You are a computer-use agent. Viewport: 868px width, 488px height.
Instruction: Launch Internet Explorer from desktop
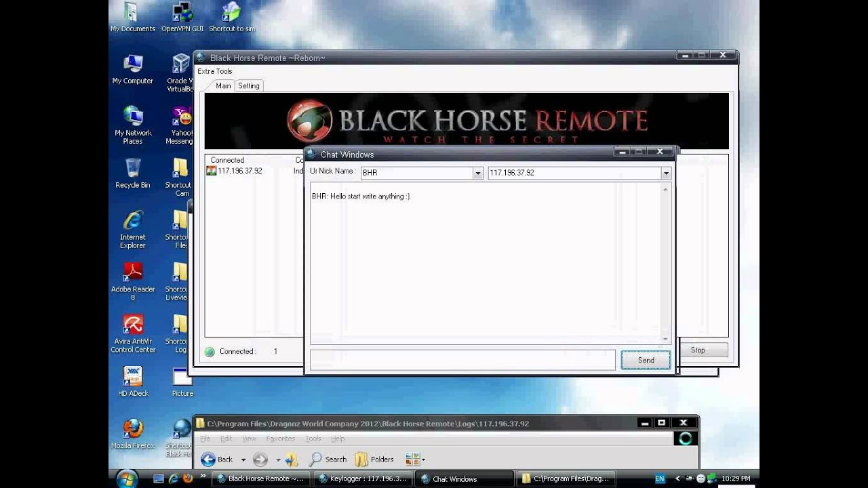pos(133,229)
